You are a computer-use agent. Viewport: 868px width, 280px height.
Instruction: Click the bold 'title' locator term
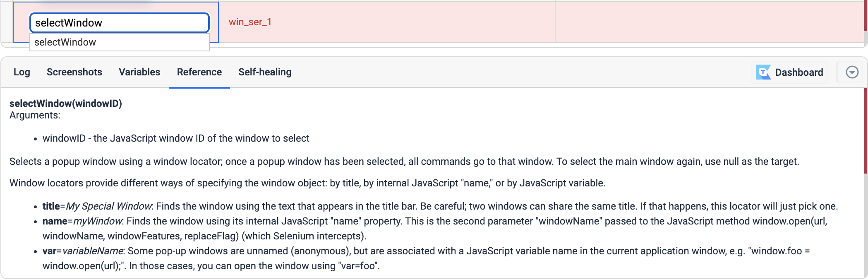pos(51,206)
